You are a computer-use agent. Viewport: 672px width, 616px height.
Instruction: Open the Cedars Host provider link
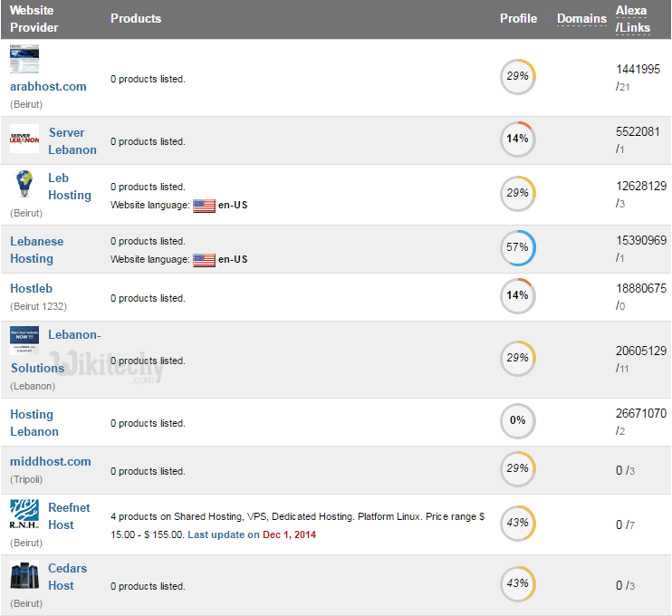(x=67, y=576)
